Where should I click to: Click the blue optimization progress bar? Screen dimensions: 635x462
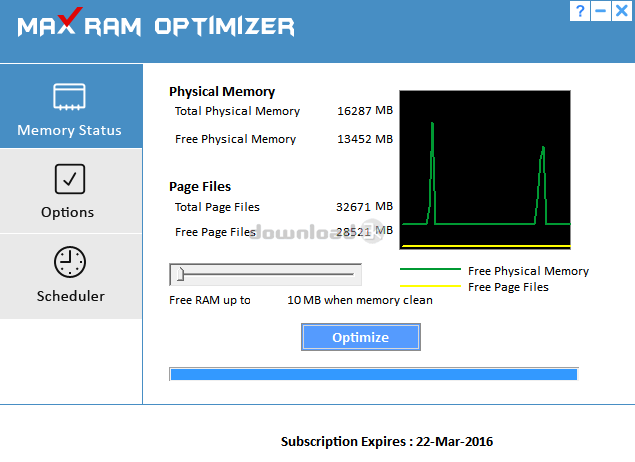click(374, 374)
